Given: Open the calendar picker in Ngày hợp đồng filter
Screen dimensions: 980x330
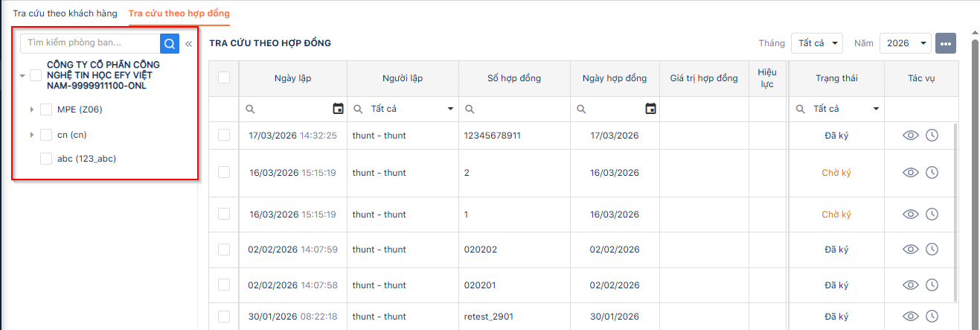Looking at the screenshot, I should click(x=650, y=109).
